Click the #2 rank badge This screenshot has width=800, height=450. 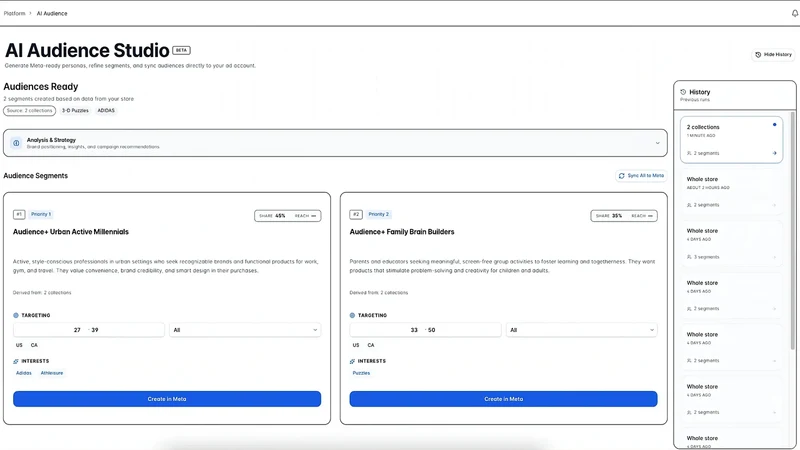click(x=356, y=214)
